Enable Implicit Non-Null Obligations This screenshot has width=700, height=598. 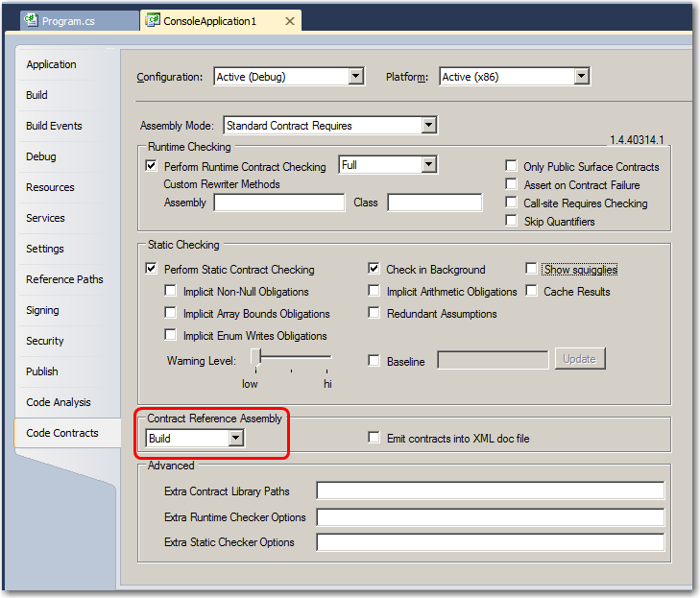(x=171, y=292)
